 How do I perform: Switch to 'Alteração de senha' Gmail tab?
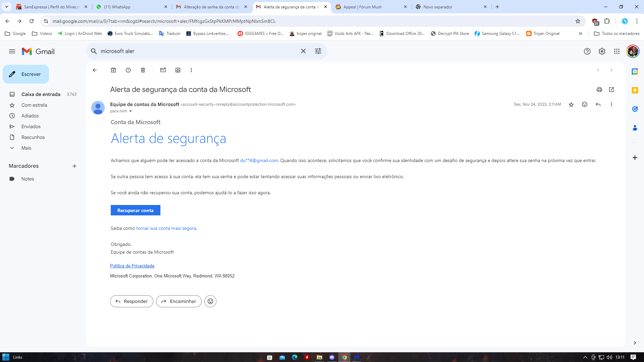coord(211,7)
